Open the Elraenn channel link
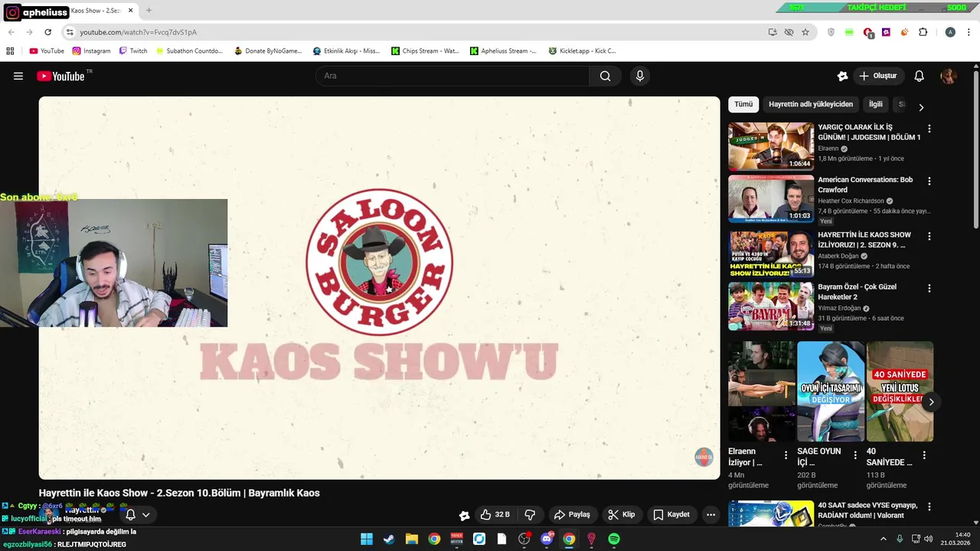This screenshot has width=980, height=551. click(x=828, y=148)
